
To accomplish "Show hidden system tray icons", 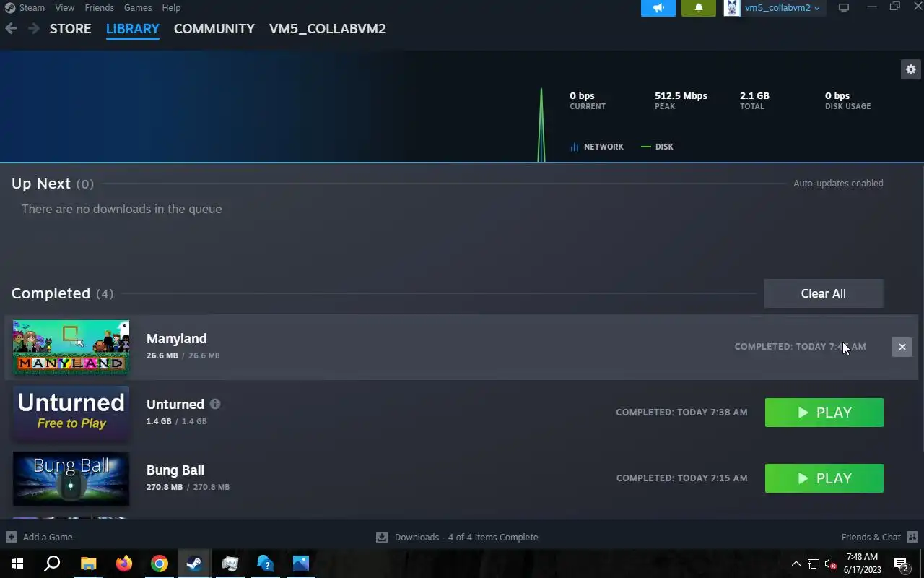I will (796, 564).
